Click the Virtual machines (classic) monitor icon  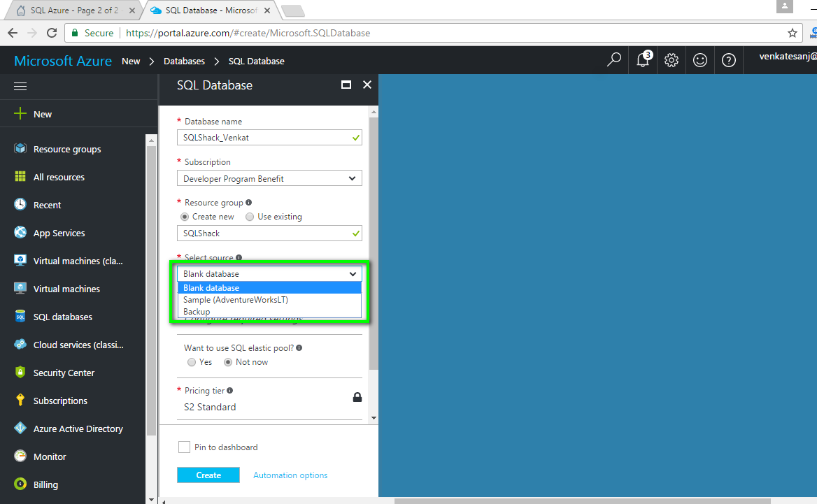coord(20,260)
